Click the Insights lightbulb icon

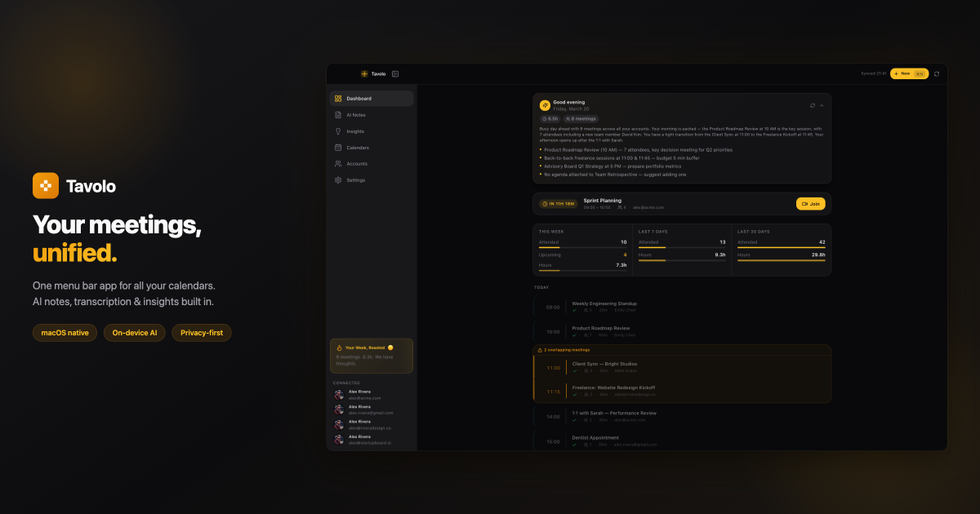pyautogui.click(x=338, y=131)
